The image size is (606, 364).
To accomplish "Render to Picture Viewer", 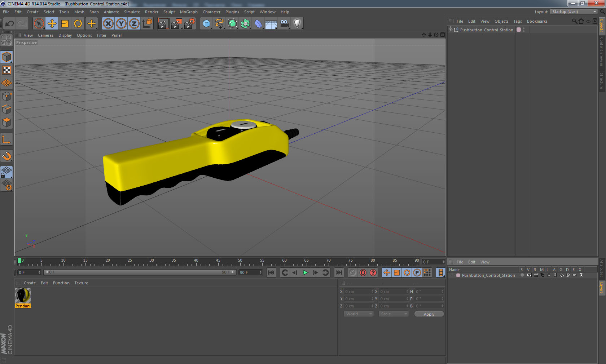I will pos(176,24).
